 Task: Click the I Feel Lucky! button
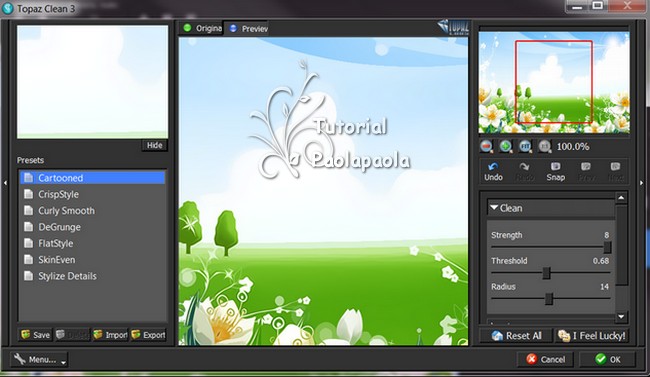click(x=592, y=336)
